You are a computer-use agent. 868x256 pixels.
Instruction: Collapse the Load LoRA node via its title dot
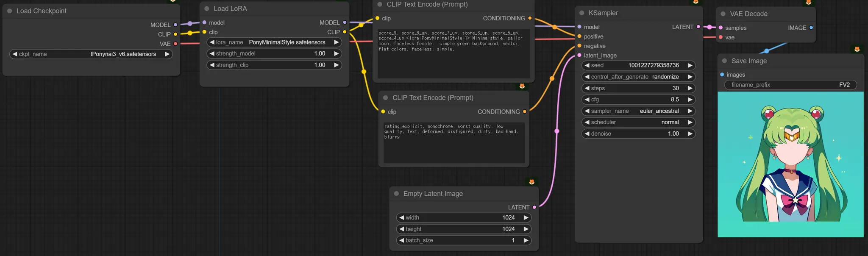point(207,8)
